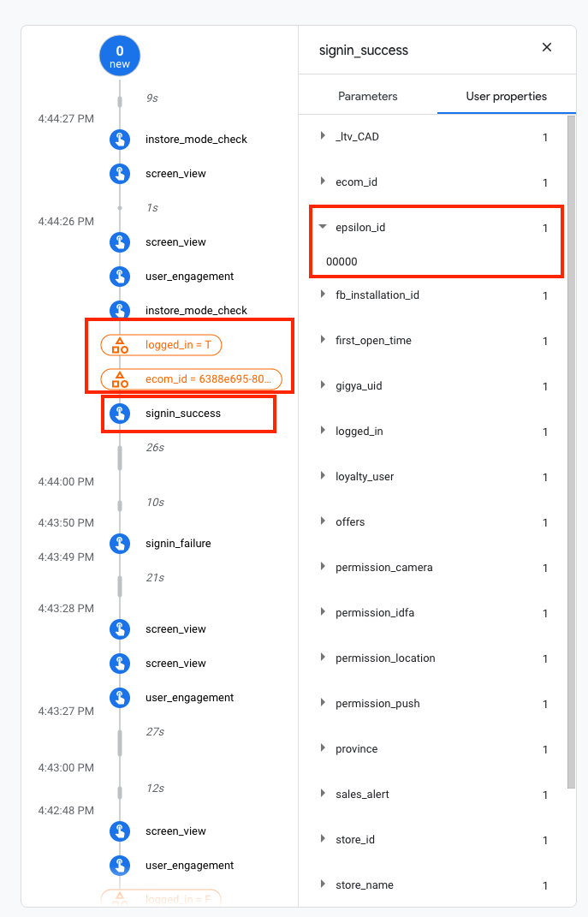Image resolution: width=588 pixels, height=917 pixels.
Task: Click the 4:44:26 PM timestamp
Action: [66, 222]
